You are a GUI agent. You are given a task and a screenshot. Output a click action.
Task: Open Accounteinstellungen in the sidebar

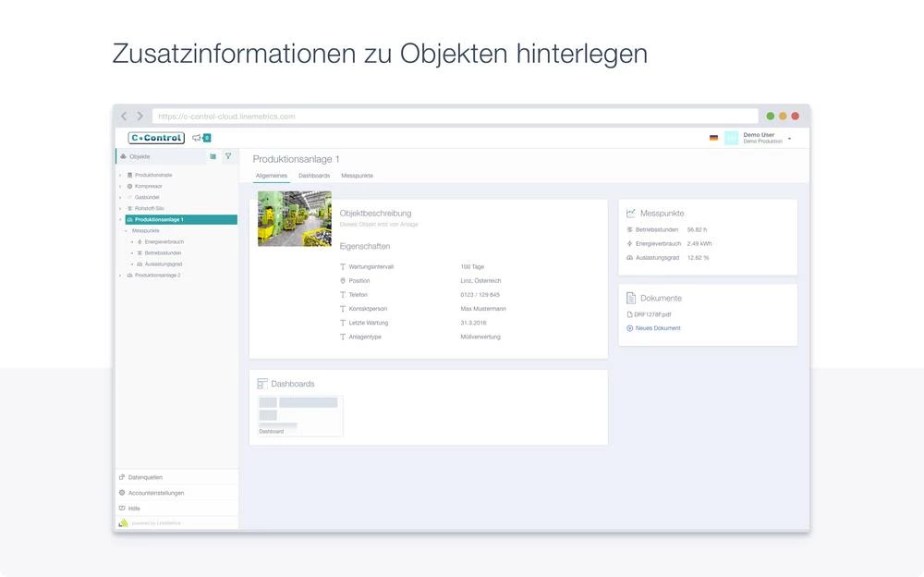pyautogui.click(x=155, y=493)
